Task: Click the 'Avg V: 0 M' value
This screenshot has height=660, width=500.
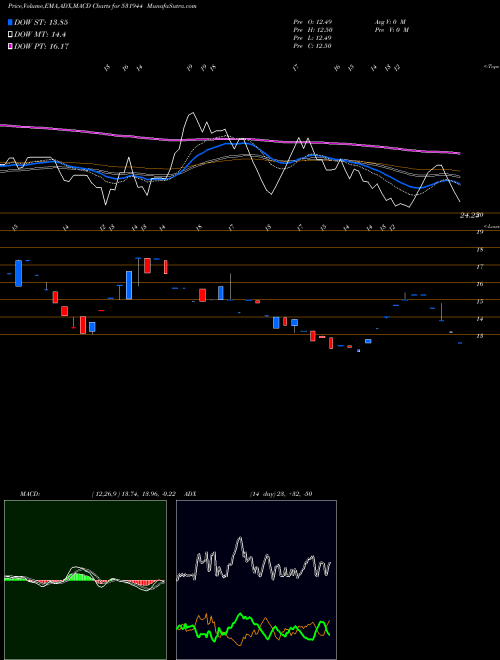Action: click(x=389, y=22)
